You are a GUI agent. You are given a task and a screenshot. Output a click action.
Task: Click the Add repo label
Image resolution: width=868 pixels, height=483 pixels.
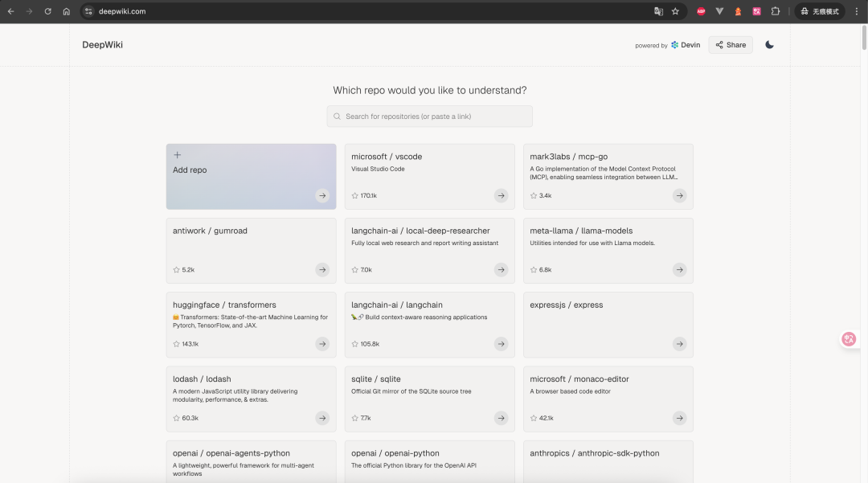click(190, 170)
